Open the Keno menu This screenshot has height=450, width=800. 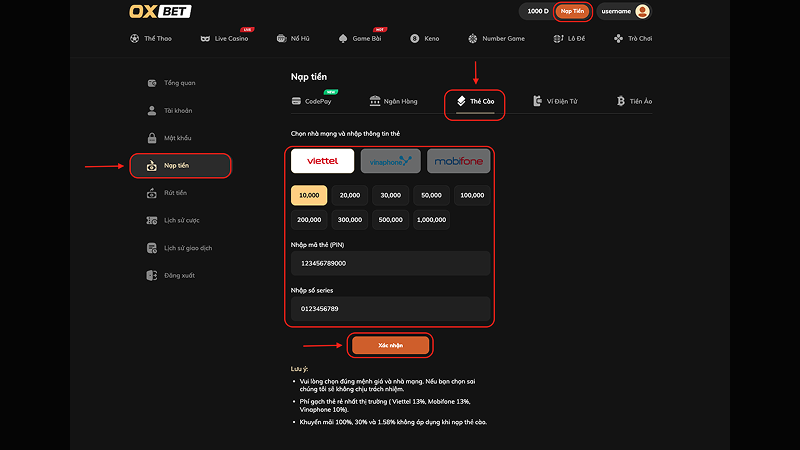pyautogui.click(x=424, y=38)
